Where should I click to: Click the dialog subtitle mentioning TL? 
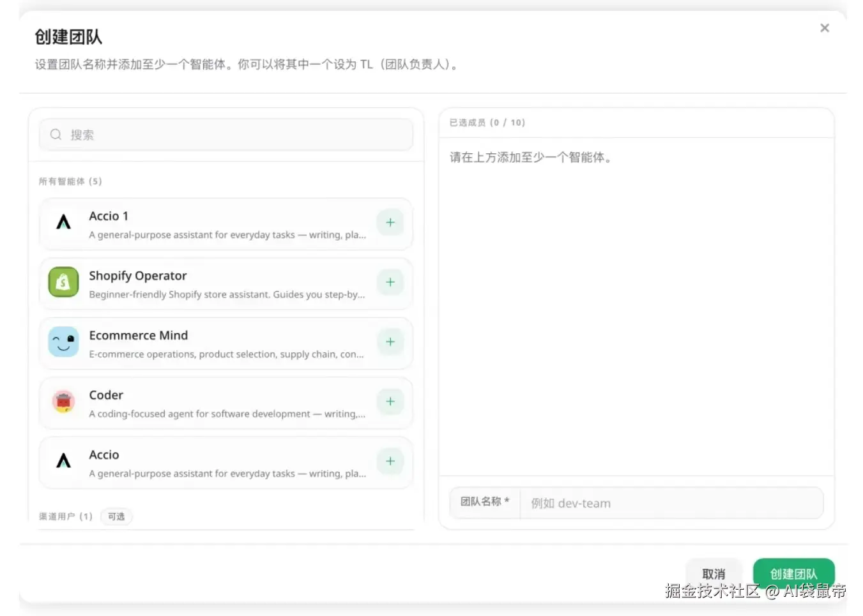pos(247,64)
